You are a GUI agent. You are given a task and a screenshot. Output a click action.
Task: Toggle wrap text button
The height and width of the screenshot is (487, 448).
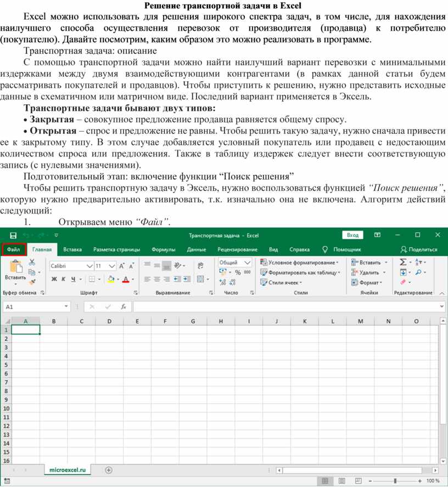pyautogui.click(x=200, y=265)
